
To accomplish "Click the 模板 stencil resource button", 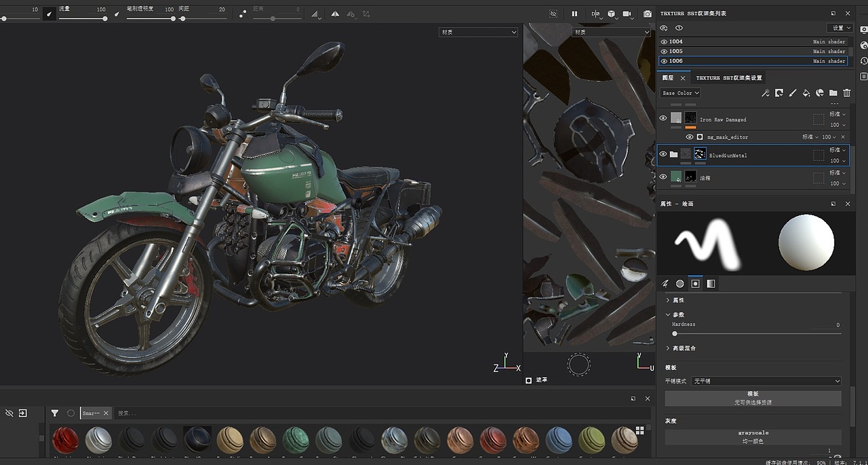I will click(x=753, y=398).
